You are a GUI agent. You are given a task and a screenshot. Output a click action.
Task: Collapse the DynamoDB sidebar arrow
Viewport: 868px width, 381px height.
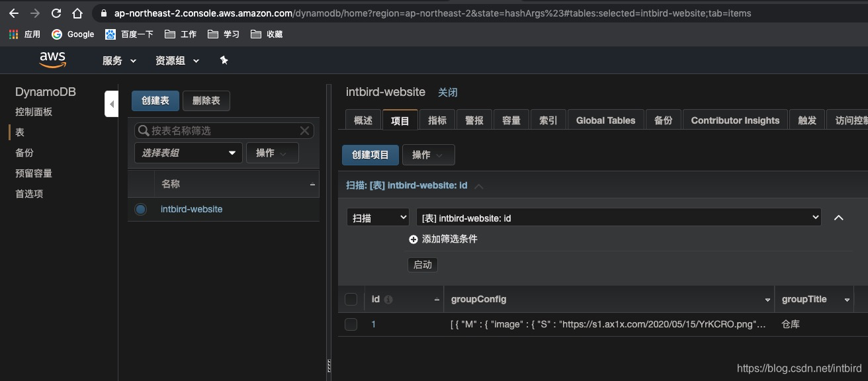(x=112, y=104)
